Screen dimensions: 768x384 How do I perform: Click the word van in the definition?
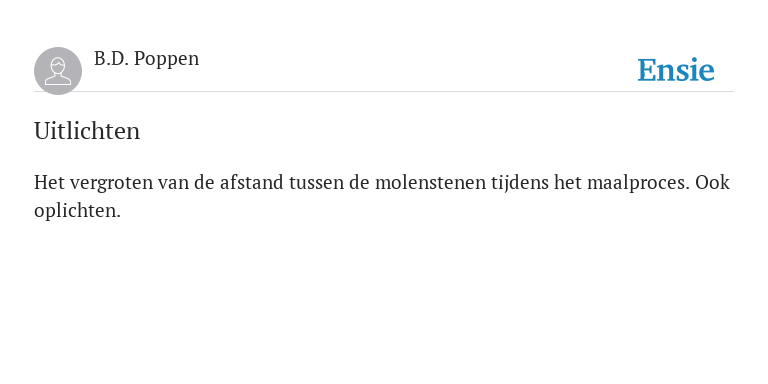tap(173, 184)
